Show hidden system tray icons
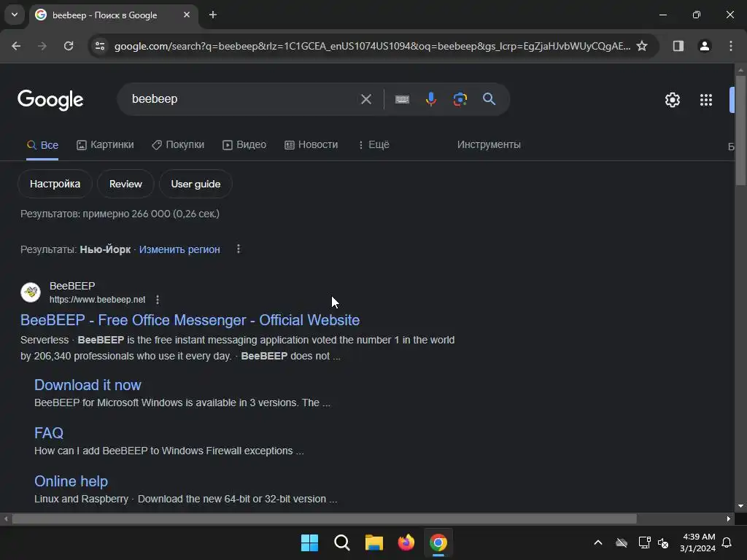This screenshot has height=560, width=747. [598, 542]
